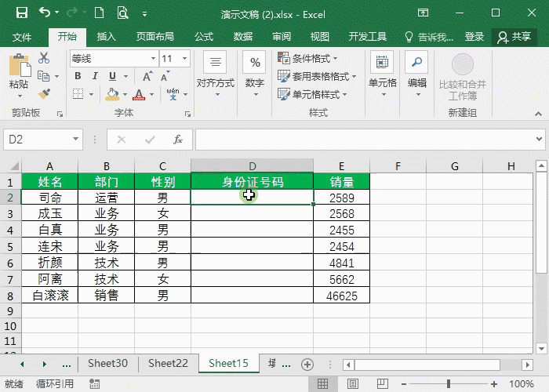Open the Name Box dropdown arrow
The width and height of the screenshot is (549, 392).
(x=75, y=140)
